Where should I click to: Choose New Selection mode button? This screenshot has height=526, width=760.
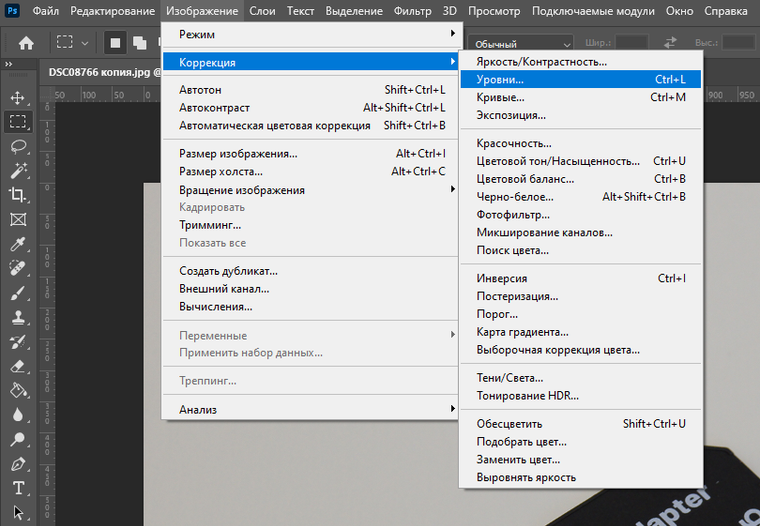pyautogui.click(x=115, y=43)
